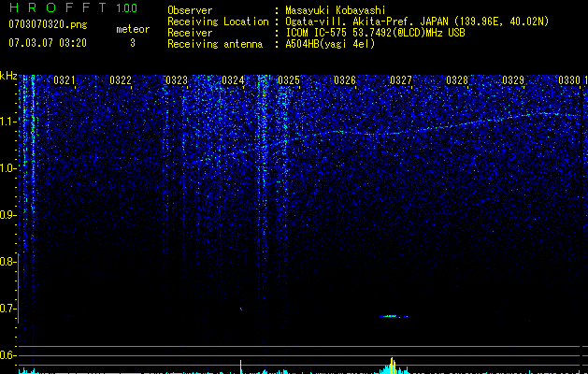Viewport: 588px width, 374px height.
Task: Click the 0.8 kHz axis label
Action: pos(7,262)
